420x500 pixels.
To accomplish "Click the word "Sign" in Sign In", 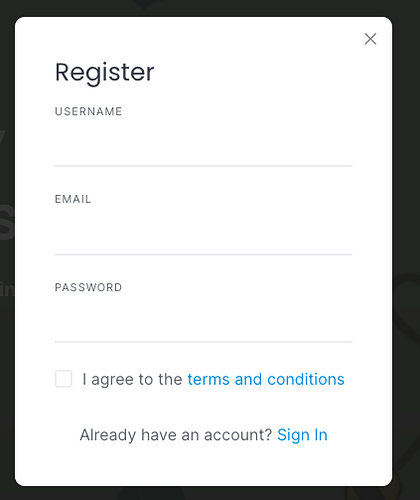I will pyautogui.click(x=293, y=435).
